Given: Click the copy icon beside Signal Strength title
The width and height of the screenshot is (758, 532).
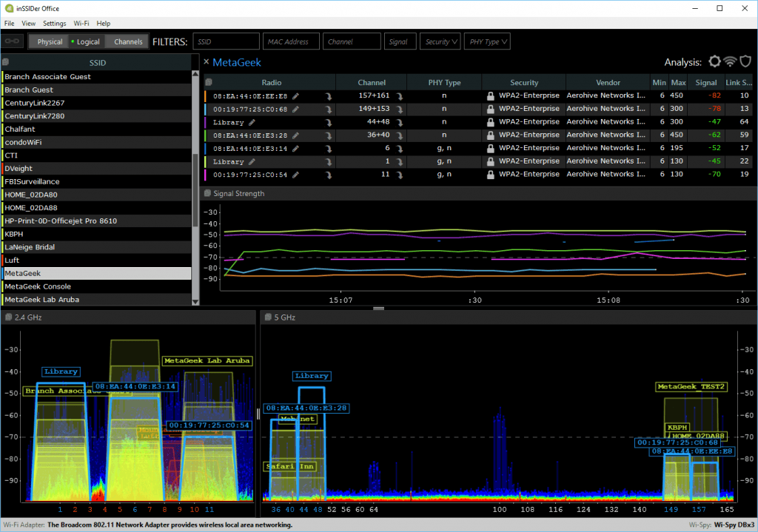Looking at the screenshot, I should click(x=207, y=194).
